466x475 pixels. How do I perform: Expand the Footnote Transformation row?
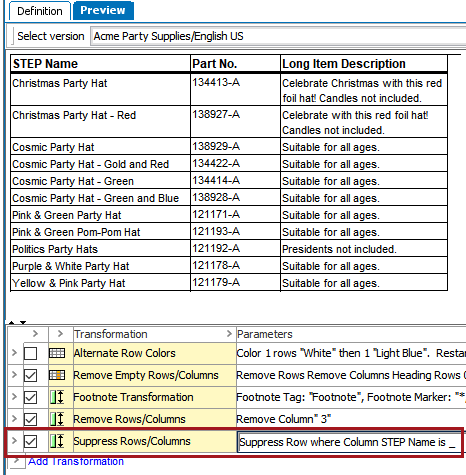tap(14, 396)
